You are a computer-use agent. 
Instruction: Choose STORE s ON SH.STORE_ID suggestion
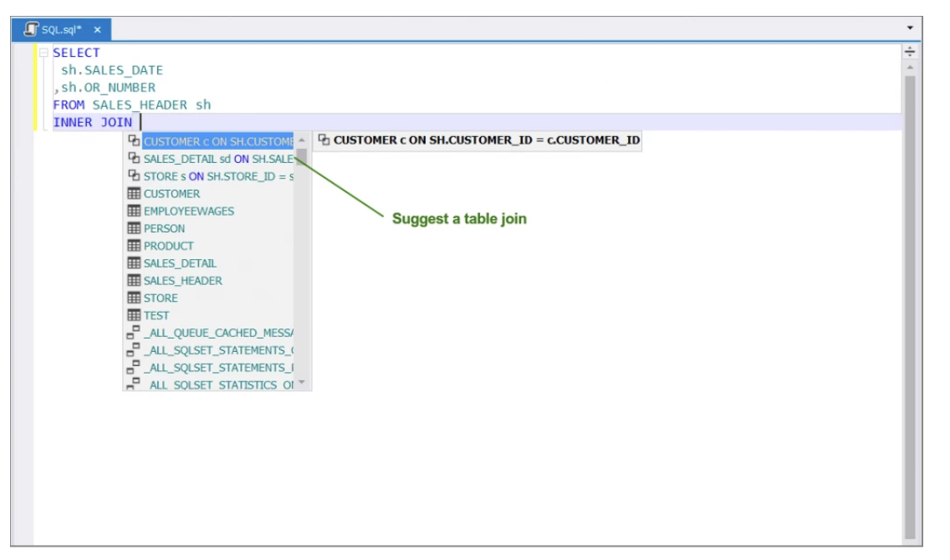pos(218,176)
